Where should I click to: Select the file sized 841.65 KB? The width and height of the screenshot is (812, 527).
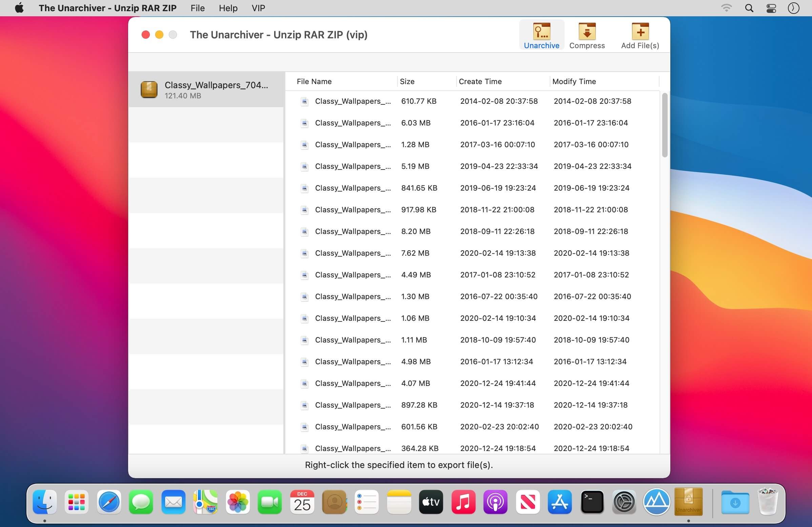472,188
